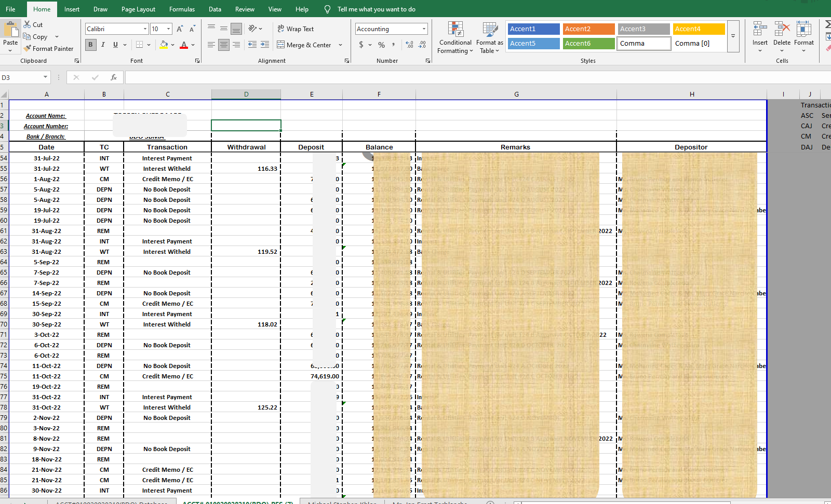Click the Copy icon
This screenshot has height=504, width=831.
(x=27, y=37)
